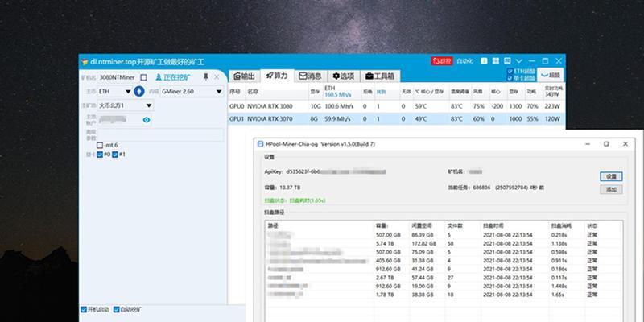Select the 2.67 TB row in HPool list
644x322 pixels.
444,278
